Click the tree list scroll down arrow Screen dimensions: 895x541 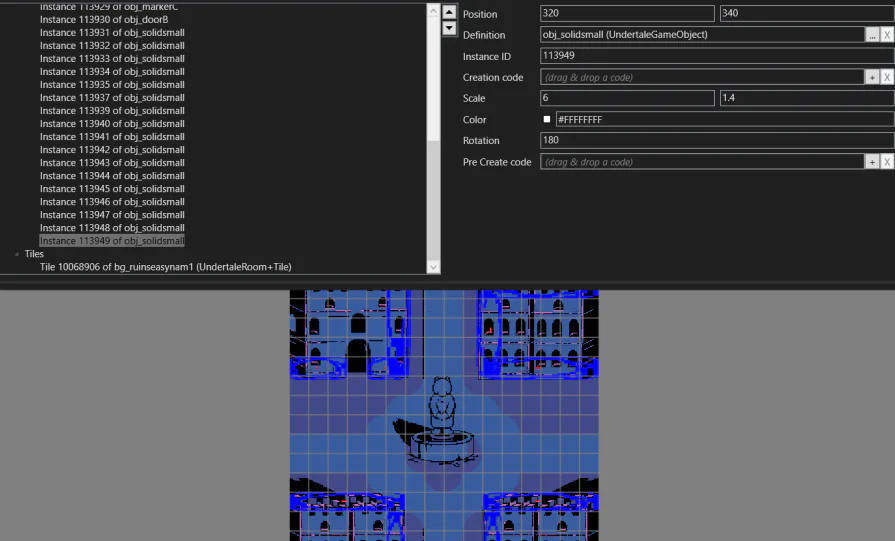433,267
